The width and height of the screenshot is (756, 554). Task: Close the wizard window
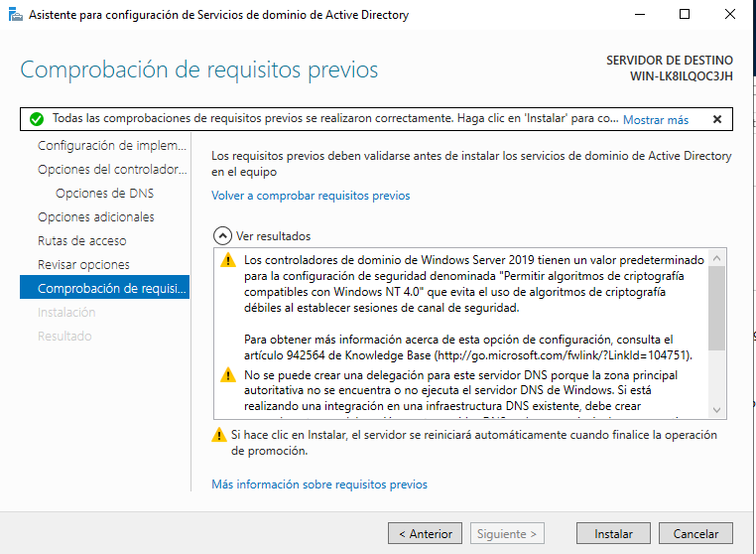[730, 15]
